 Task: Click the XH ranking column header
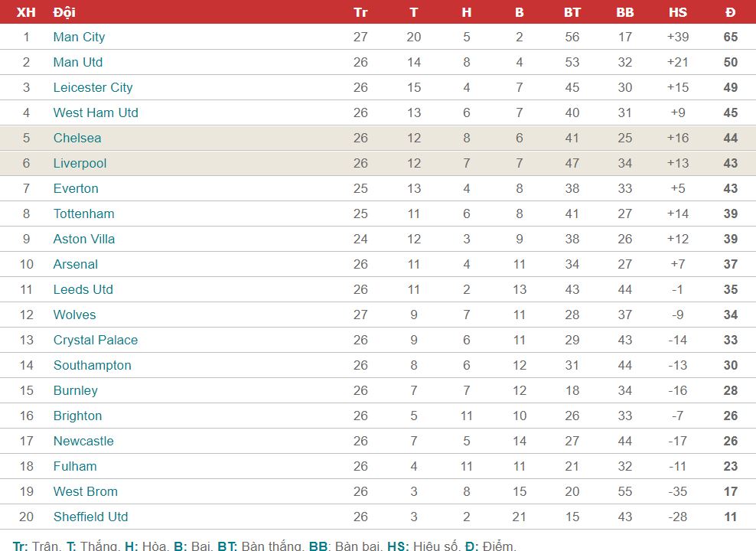click(26, 12)
